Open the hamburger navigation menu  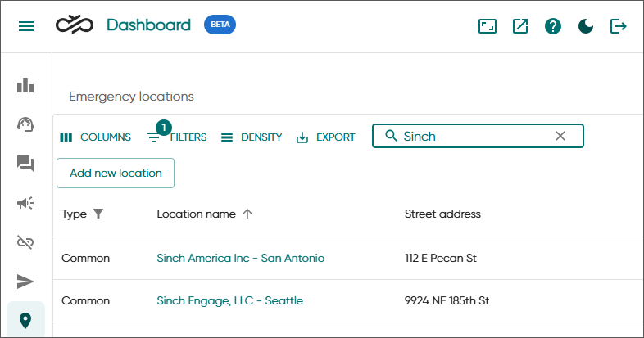(26, 26)
